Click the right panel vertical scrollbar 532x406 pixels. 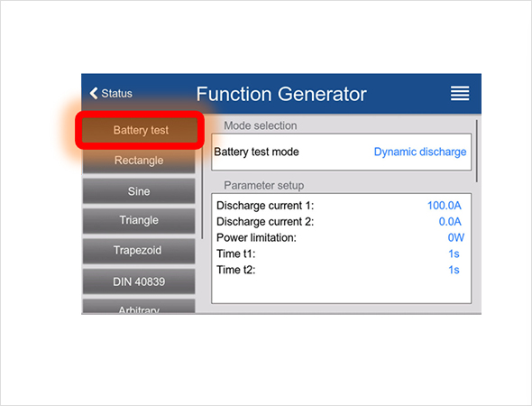click(477, 151)
